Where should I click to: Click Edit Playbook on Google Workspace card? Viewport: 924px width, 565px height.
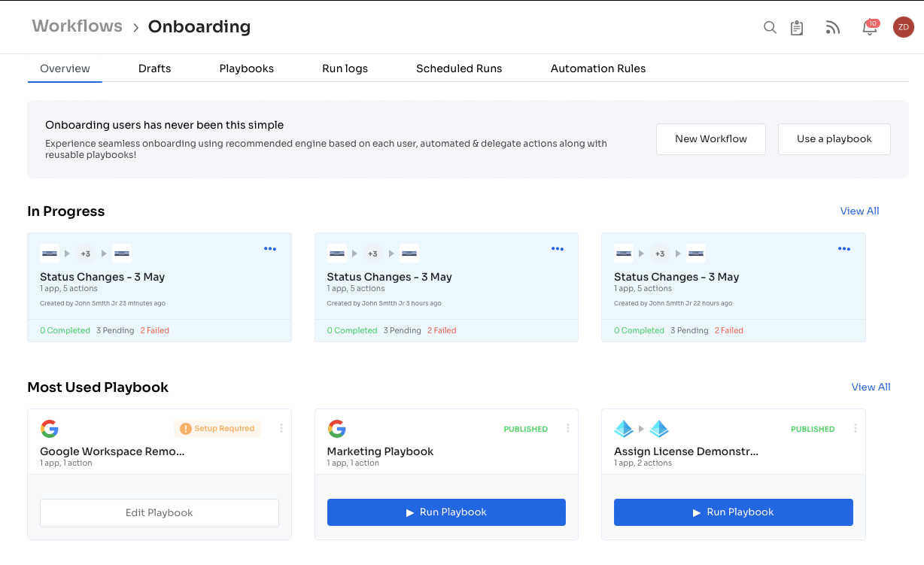pyautogui.click(x=159, y=512)
